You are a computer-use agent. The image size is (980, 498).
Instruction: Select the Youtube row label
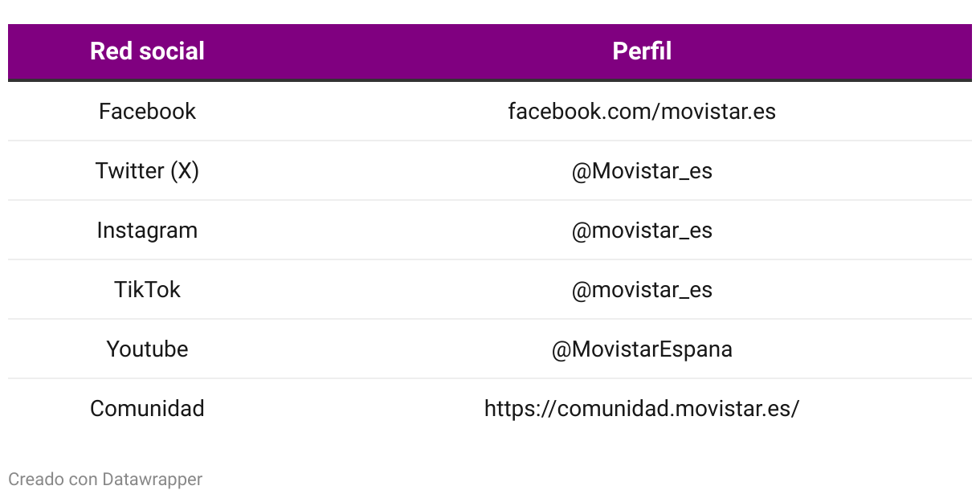[147, 349]
